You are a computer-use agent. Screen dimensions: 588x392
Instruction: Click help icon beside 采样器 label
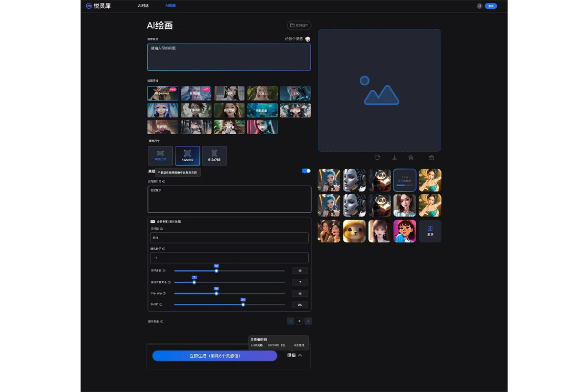(x=162, y=229)
